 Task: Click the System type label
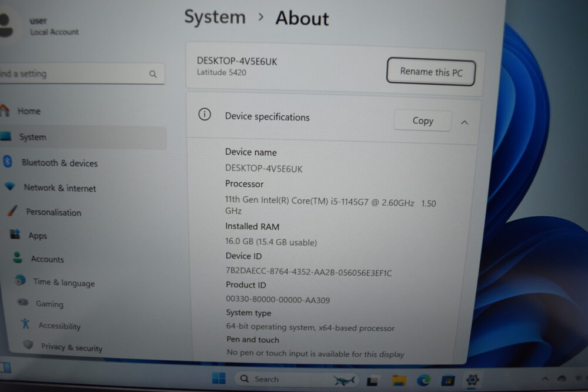click(248, 313)
